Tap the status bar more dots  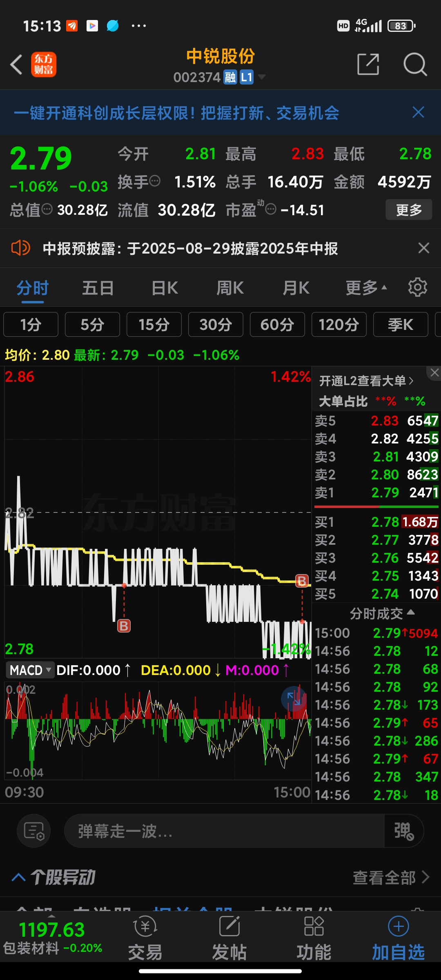click(x=138, y=26)
